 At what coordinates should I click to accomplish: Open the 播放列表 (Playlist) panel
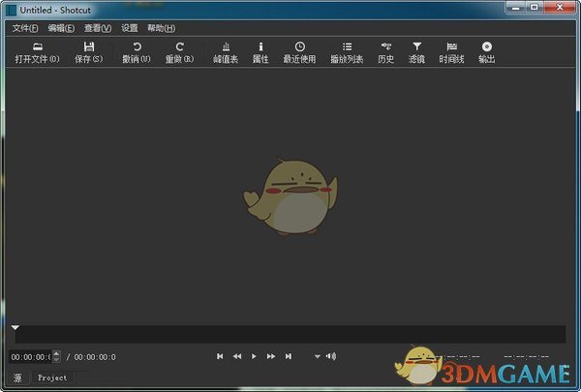tap(347, 52)
